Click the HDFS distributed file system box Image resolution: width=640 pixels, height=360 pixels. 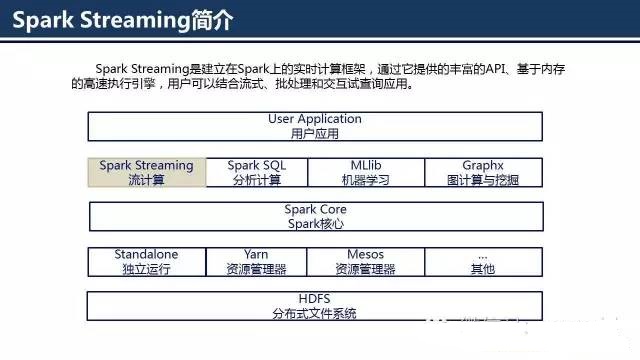(315, 306)
